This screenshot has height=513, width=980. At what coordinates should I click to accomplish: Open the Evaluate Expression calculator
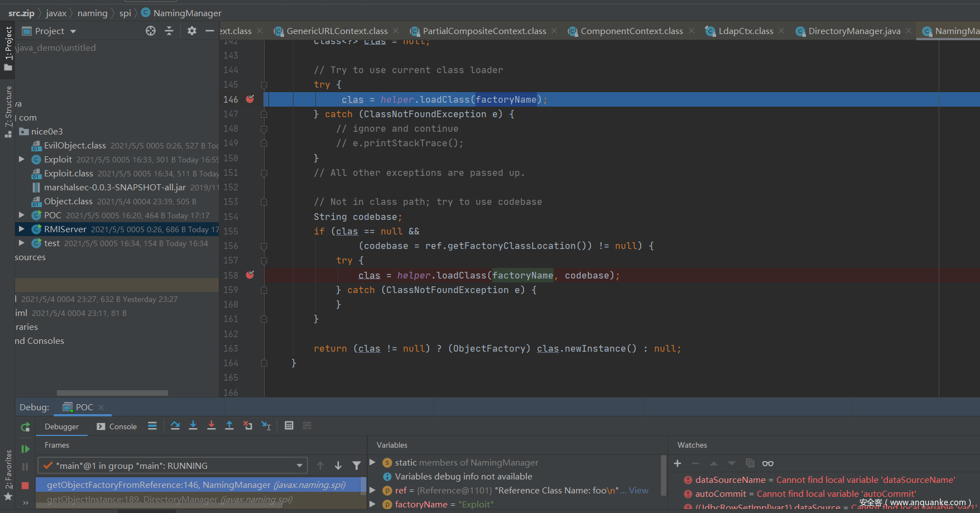[289, 426]
